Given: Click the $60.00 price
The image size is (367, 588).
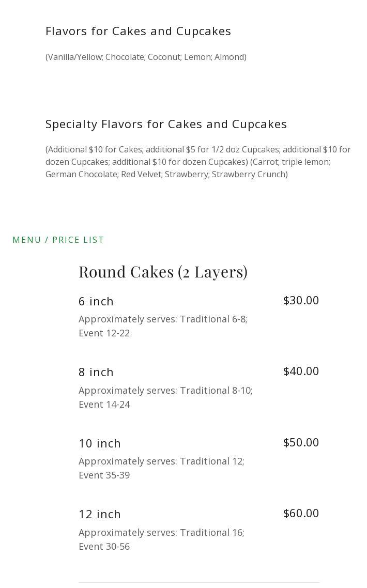Looking at the screenshot, I should coord(301,513).
